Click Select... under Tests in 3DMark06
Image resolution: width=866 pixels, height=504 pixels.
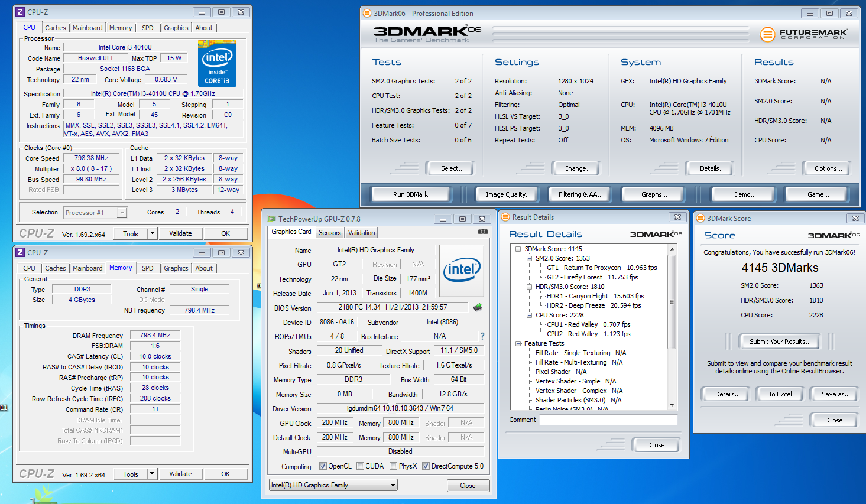[452, 168]
